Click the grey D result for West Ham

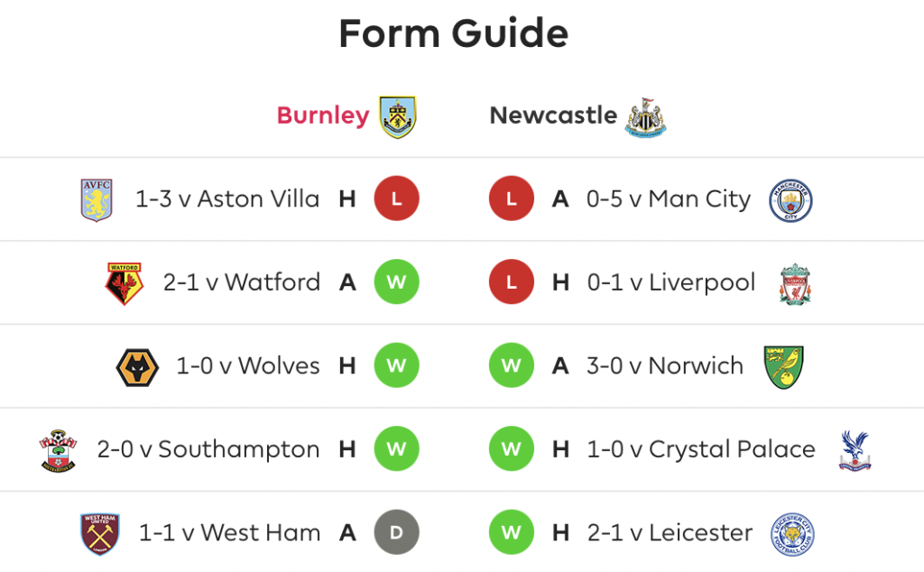[x=397, y=532]
